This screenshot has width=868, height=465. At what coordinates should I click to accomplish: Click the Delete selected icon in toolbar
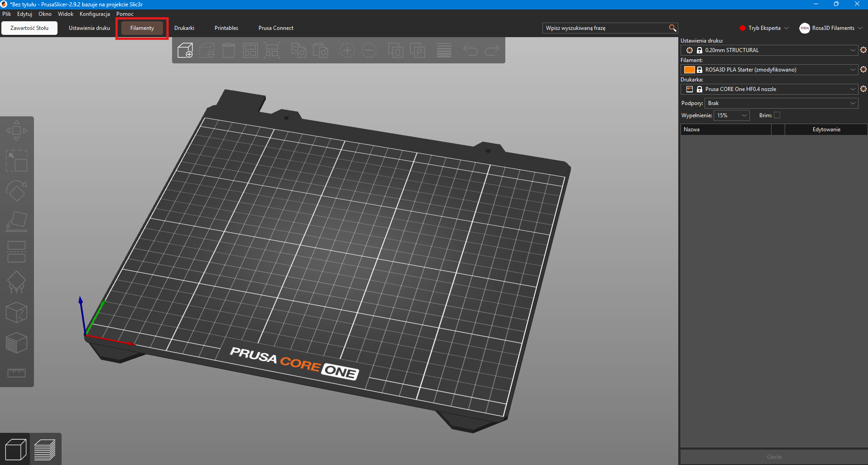207,50
